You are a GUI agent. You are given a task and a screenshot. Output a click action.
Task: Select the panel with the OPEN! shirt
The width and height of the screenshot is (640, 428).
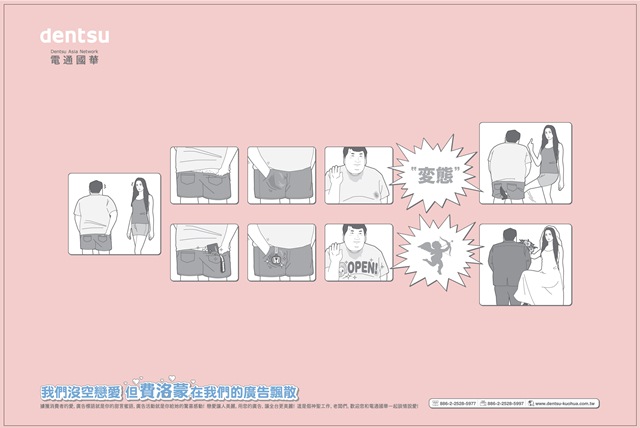pos(358,252)
